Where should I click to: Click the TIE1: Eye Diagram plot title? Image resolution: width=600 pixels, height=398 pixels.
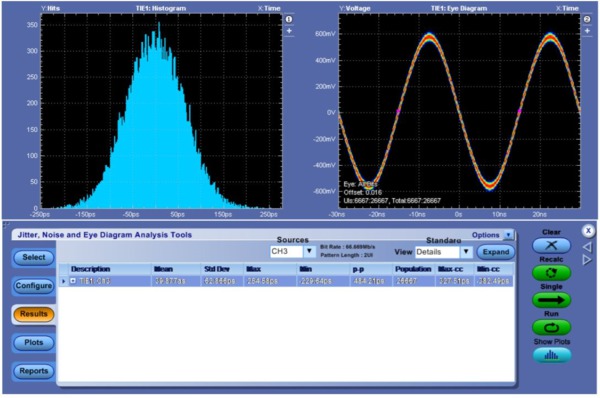click(459, 8)
